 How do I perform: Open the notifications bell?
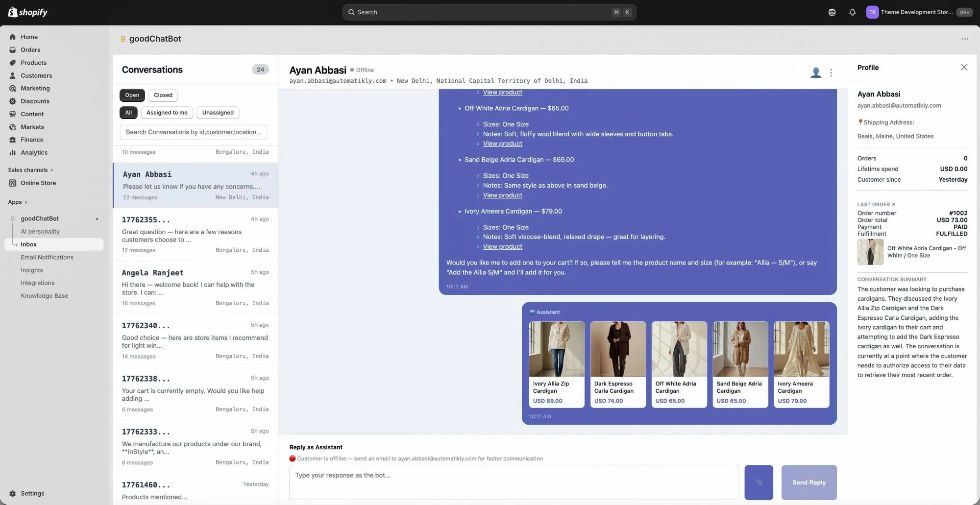pyautogui.click(x=852, y=12)
